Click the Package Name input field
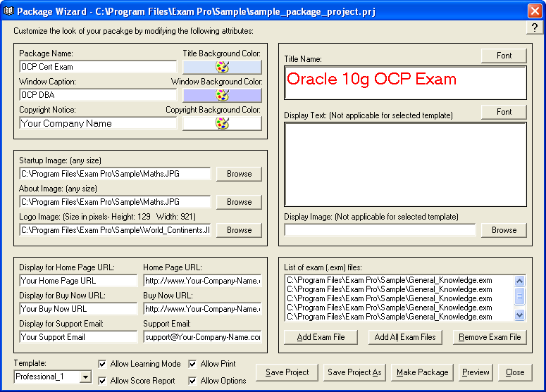 point(97,67)
